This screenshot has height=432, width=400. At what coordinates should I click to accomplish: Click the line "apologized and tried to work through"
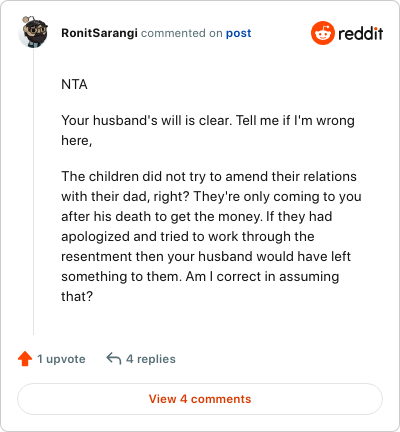click(x=188, y=236)
